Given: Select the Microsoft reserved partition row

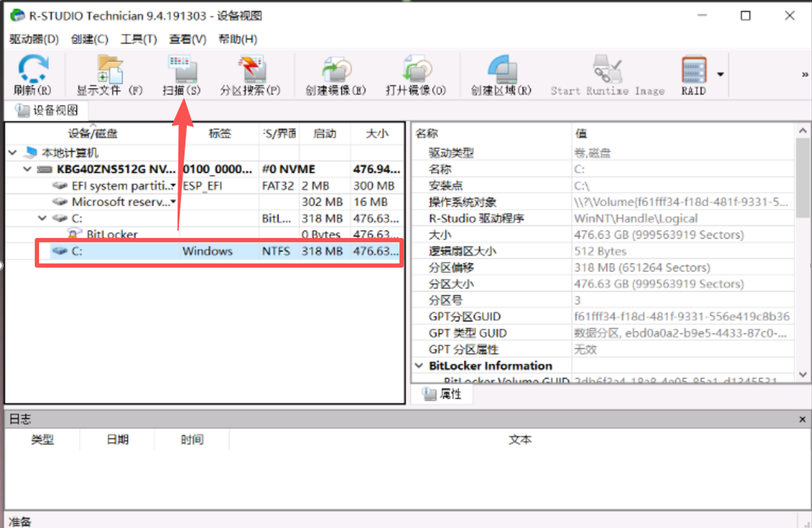Looking at the screenshot, I should (205, 202).
